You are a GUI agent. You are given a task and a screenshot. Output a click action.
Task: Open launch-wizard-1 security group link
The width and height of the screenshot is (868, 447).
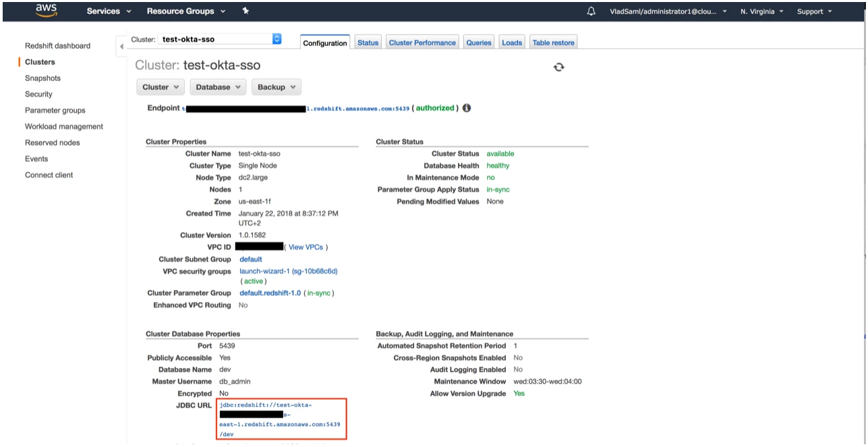289,272
